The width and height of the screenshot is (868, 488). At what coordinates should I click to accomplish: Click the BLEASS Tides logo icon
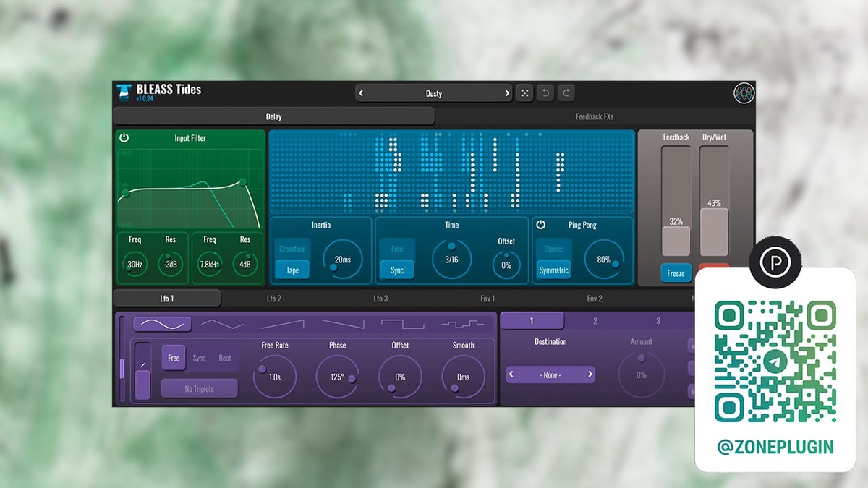click(124, 92)
